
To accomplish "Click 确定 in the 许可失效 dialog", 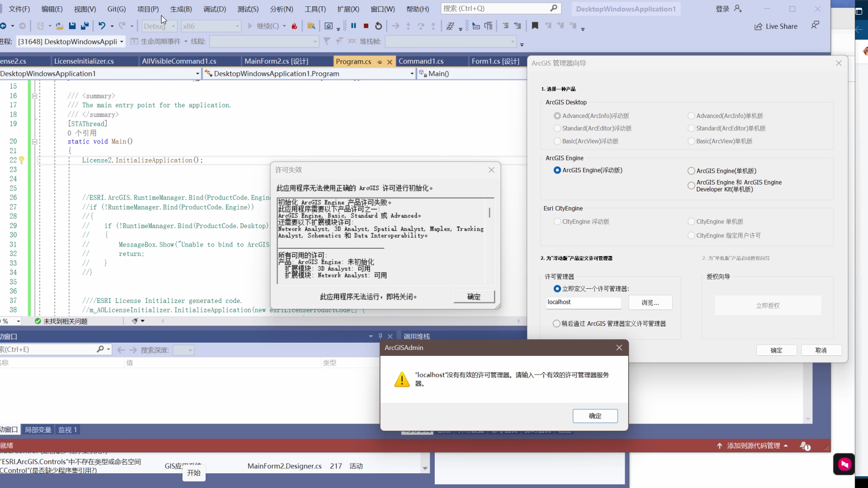I will point(474,297).
